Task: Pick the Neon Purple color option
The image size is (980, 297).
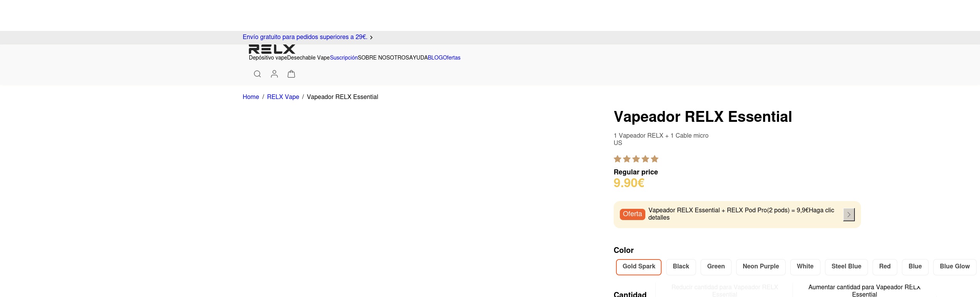Action: tap(761, 267)
